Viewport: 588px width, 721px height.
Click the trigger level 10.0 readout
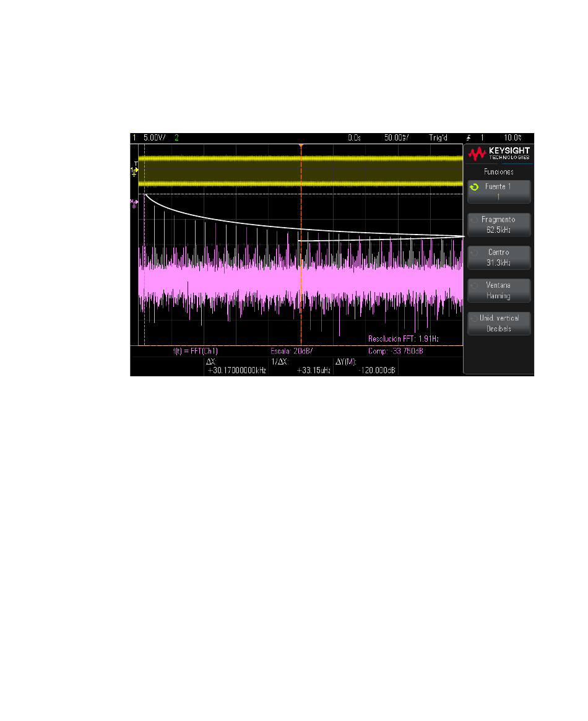click(x=512, y=137)
